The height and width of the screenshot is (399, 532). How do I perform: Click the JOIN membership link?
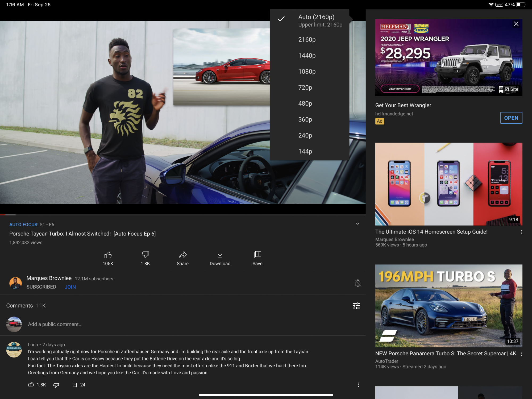(70, 287)
